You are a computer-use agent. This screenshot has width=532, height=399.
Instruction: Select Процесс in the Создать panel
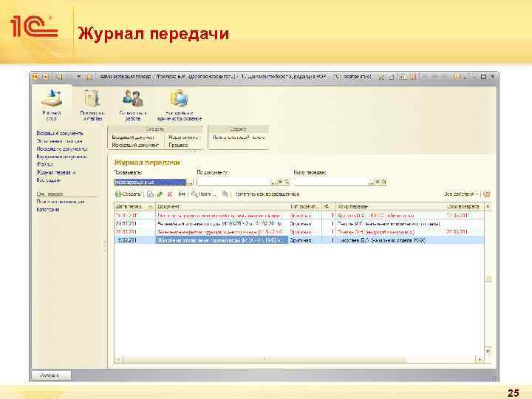coord(178,145)
